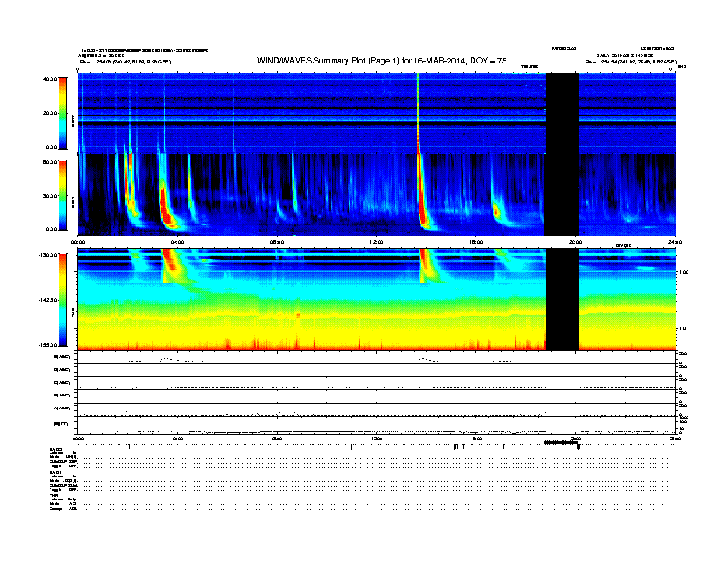Click the 10 frequency label right of TNR panel

[x=682, y=328]
